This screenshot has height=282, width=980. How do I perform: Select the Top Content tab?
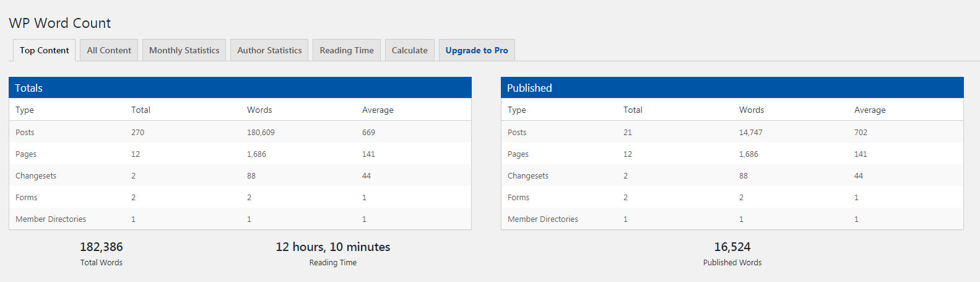pos(45,50)
